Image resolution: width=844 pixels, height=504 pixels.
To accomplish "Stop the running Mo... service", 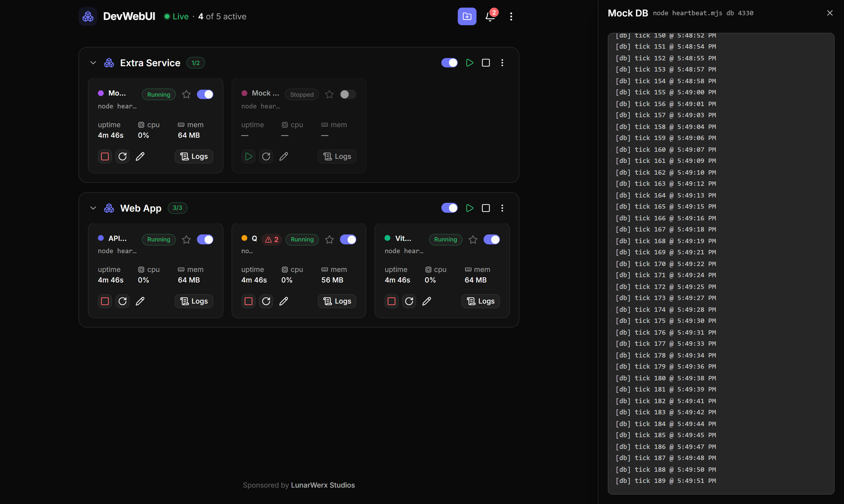I will pyautogui.click(x=105, y=156).
